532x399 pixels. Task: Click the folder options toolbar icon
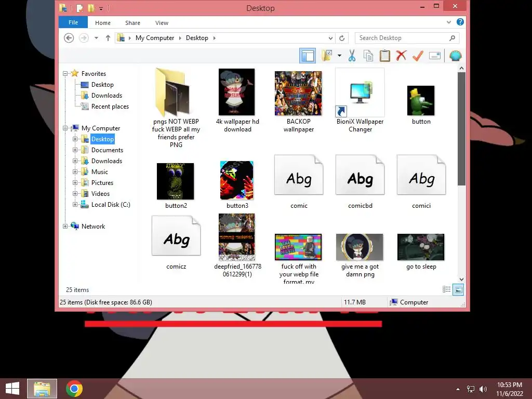click(x=327, y=56)
